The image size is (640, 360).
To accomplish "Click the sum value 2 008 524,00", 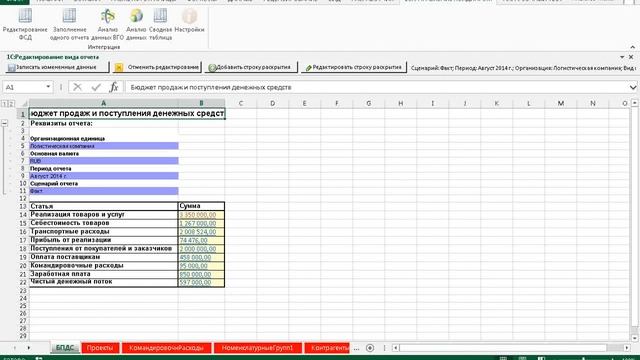I will [201, 232].
